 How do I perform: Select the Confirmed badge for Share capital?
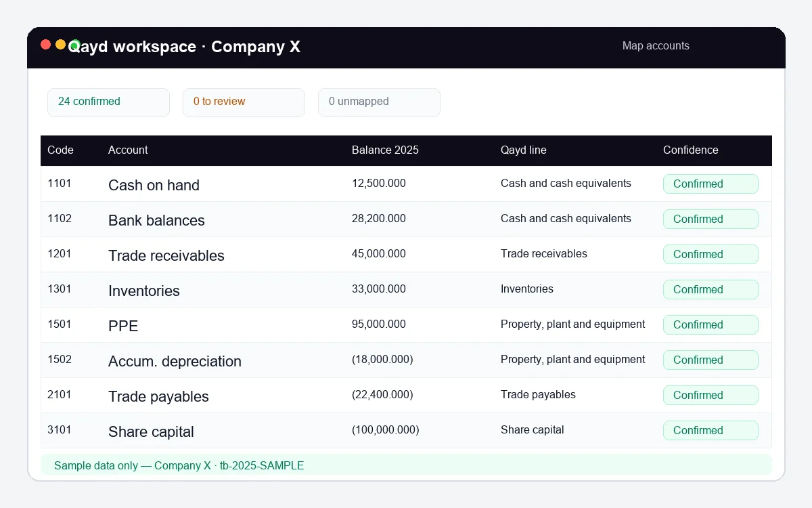(x=710, y=430)
